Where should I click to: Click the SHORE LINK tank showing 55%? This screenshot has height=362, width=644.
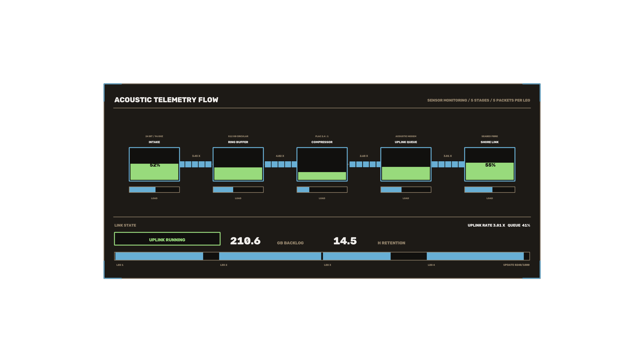click(x=490, y=164)
